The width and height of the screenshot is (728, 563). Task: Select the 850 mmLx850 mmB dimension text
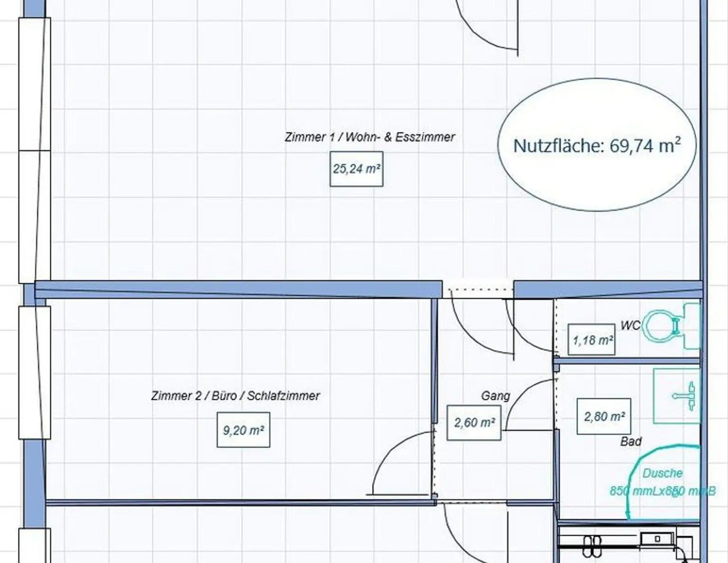pyautogui.click(x=662, y=491)
